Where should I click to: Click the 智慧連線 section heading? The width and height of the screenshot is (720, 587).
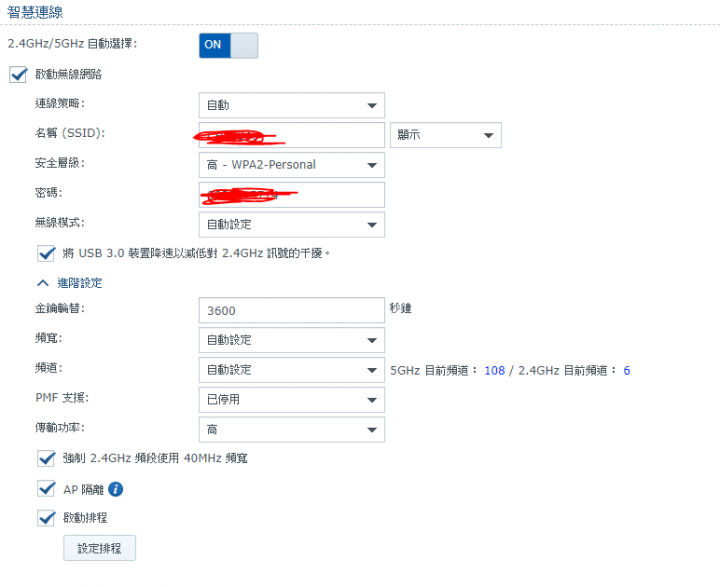(35, 12)
